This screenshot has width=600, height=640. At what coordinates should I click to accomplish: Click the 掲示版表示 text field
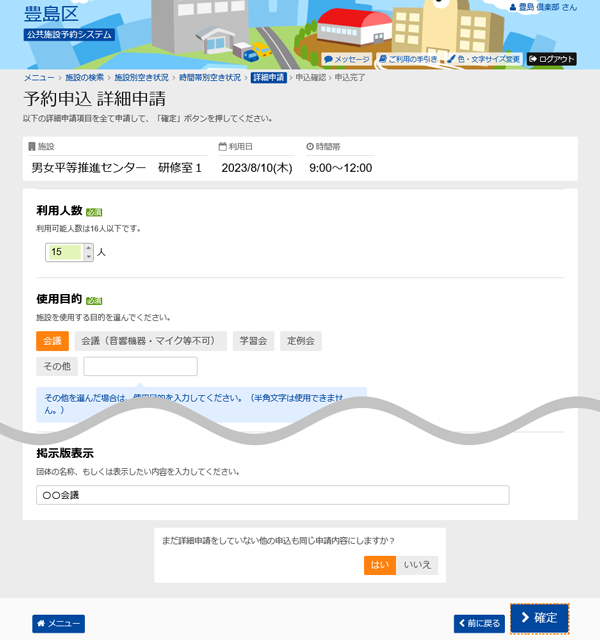click(273, 495)
